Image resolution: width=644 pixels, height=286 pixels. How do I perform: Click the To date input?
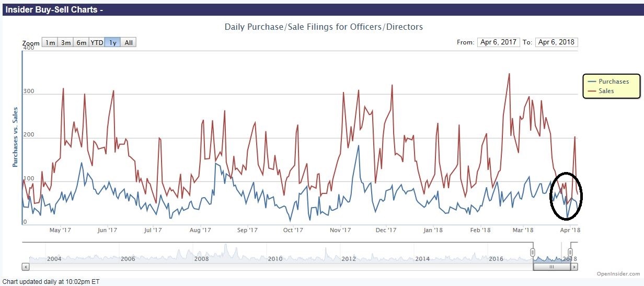click(x=556, y=42)
